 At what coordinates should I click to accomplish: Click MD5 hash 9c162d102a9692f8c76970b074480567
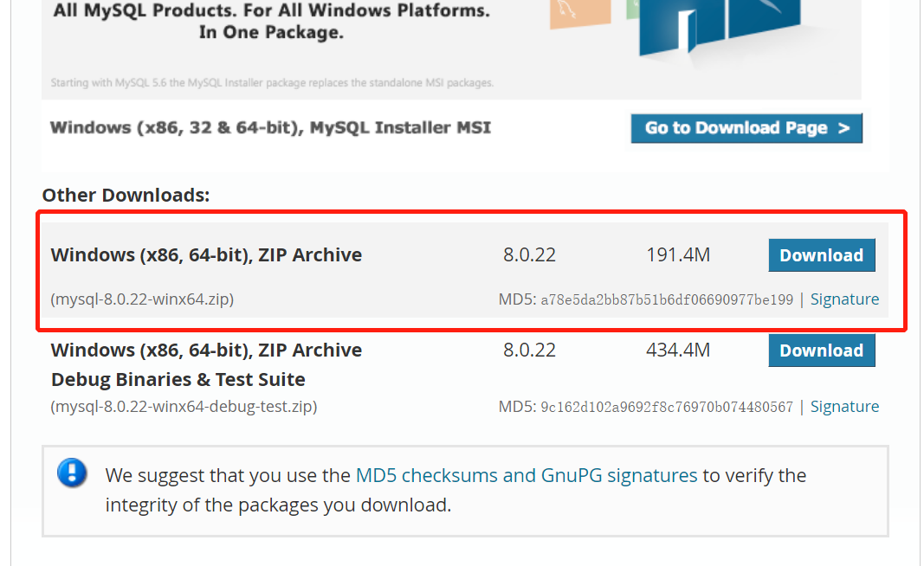(x=667, y=407)
